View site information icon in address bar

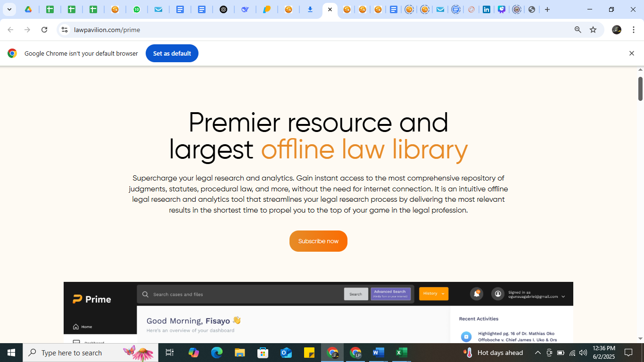[65, 30]
